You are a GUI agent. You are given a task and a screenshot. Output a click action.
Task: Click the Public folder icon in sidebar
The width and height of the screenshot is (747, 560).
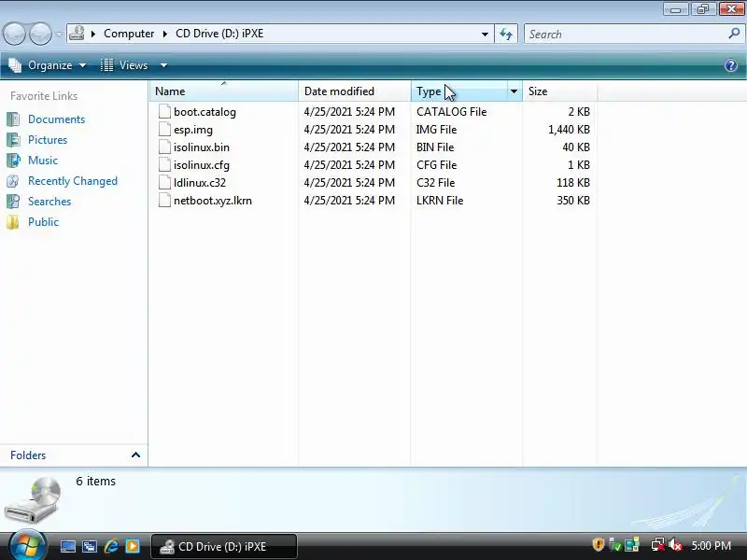[x=13, y=222]
